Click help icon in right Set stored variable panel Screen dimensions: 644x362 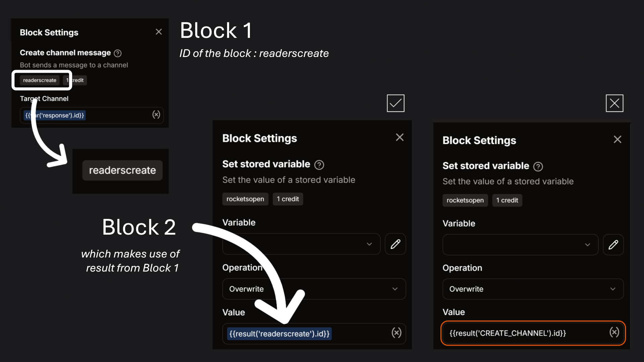point(538,167)
